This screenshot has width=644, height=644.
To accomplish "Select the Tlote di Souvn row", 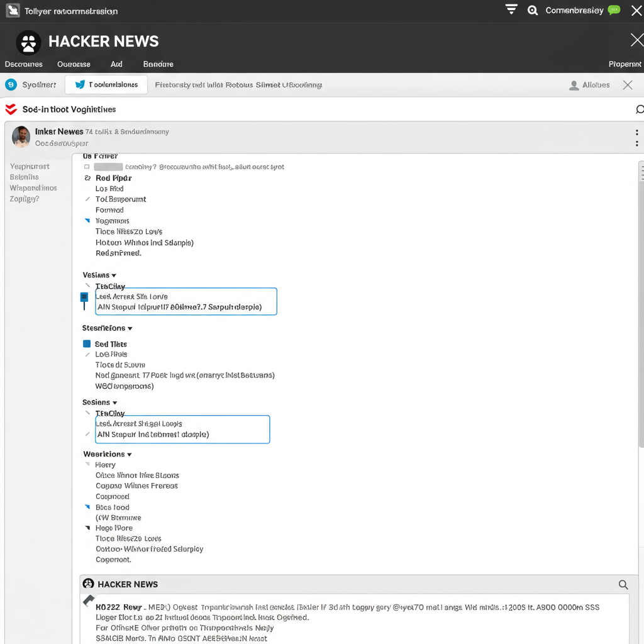I will click(120, 365).
